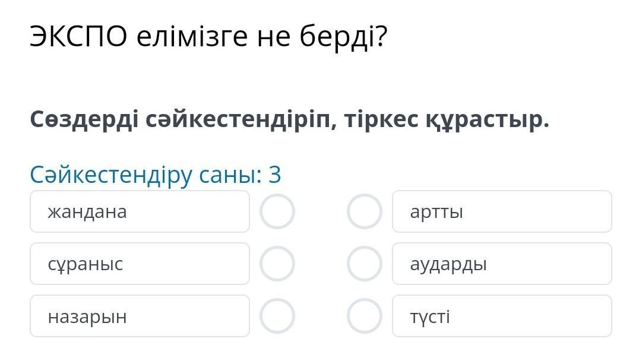The height and width of the screenshot is (364, 636).
Task: Click the word жандана inside its box
Action: pos(87,212)
